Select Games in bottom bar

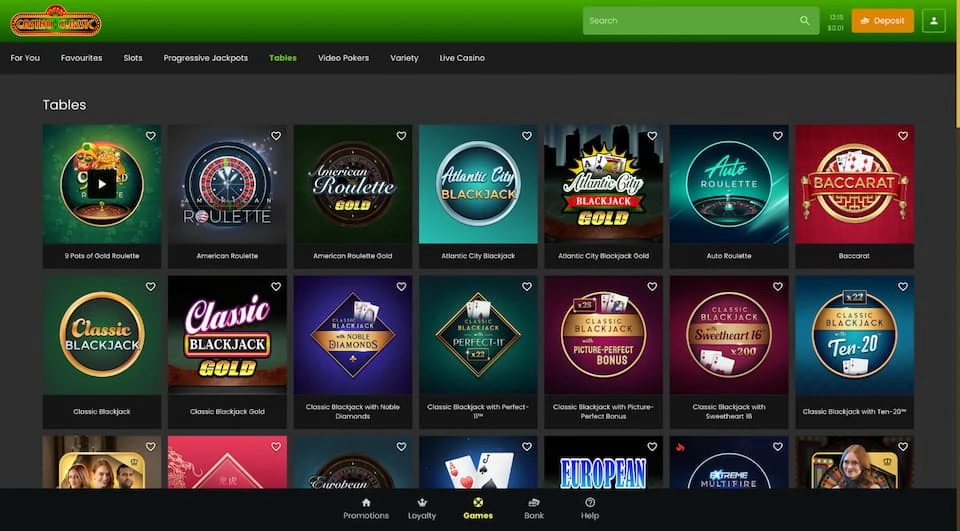(478, 509)
